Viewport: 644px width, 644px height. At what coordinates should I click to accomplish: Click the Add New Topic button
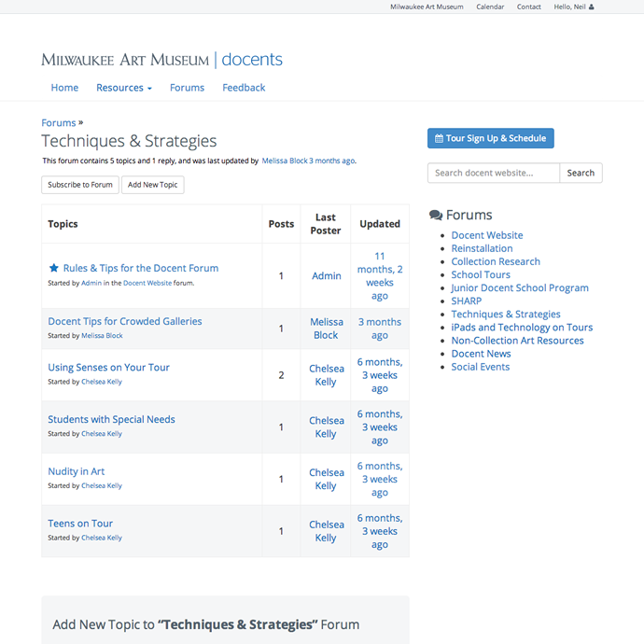click(x=153, y=185)
